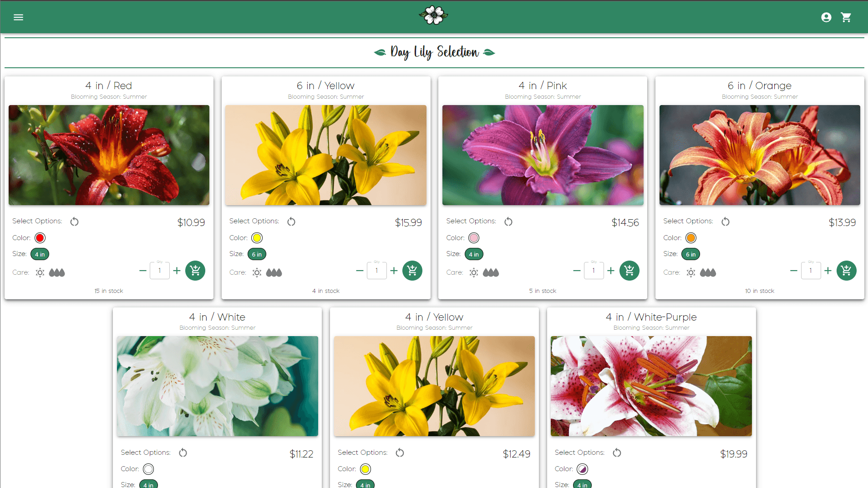Click the '4 in / Red' card title
868x488 pixels.
tap(109, 86)
